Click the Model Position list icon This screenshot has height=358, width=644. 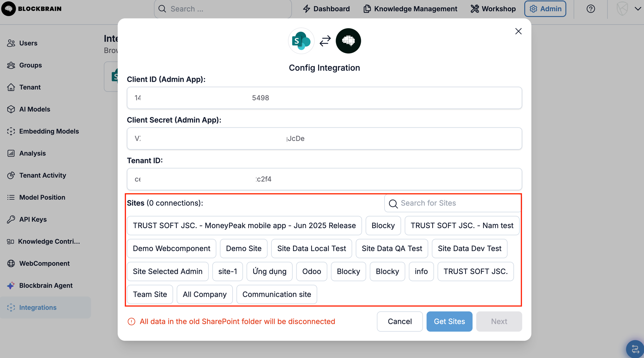coord(11,197)
